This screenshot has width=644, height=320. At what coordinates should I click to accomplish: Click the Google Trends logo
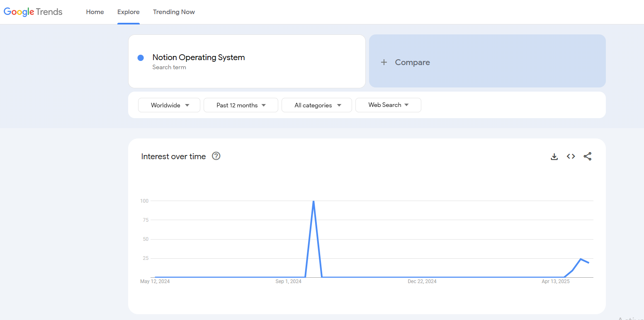tap(33, 12)
